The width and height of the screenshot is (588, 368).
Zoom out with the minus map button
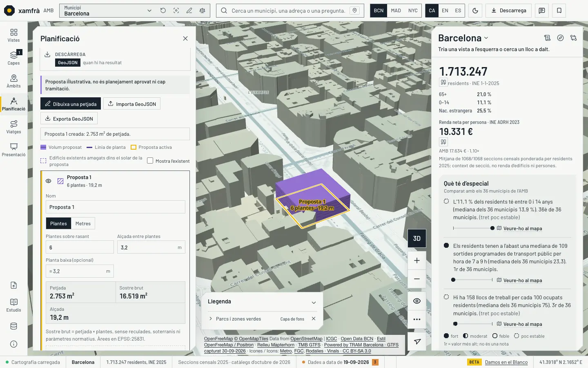coord(417,279)
